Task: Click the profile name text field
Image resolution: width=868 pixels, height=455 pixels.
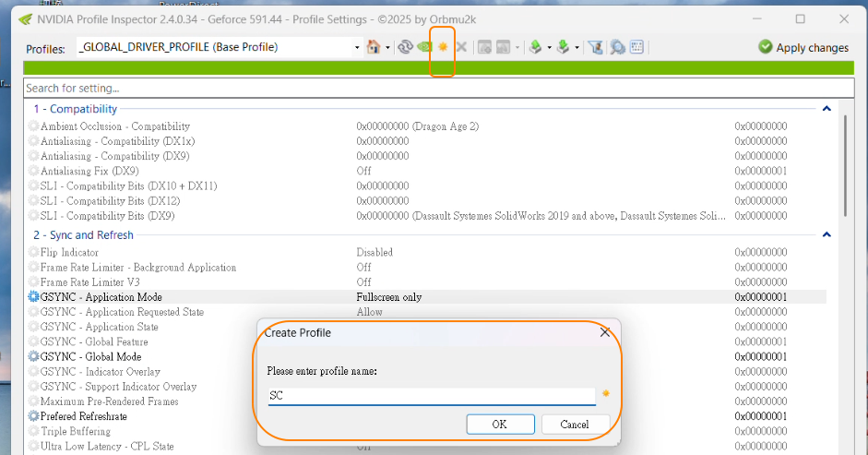Action: 430,396
